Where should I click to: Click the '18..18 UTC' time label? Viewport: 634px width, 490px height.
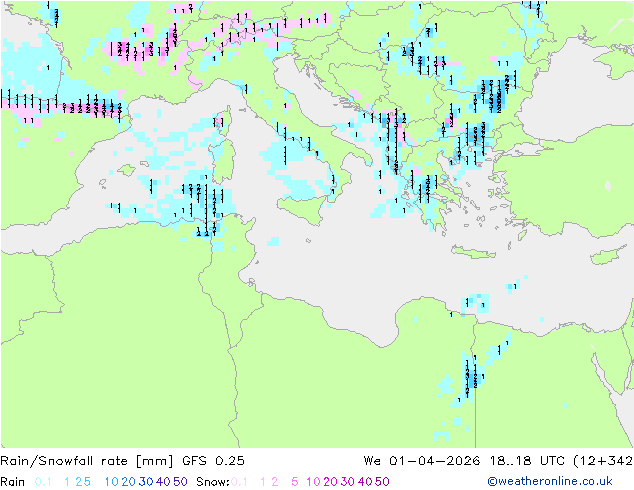point(527,461)
